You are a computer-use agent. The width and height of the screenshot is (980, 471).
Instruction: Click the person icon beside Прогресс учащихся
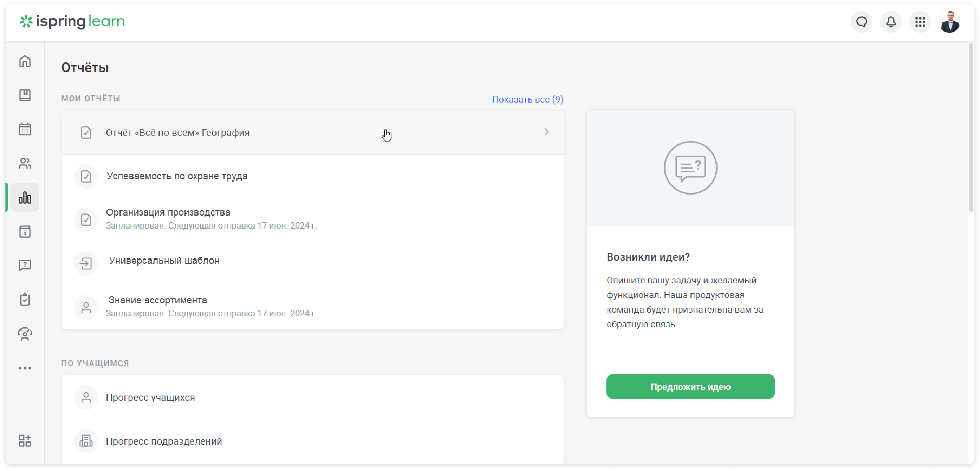click(86, 397)
